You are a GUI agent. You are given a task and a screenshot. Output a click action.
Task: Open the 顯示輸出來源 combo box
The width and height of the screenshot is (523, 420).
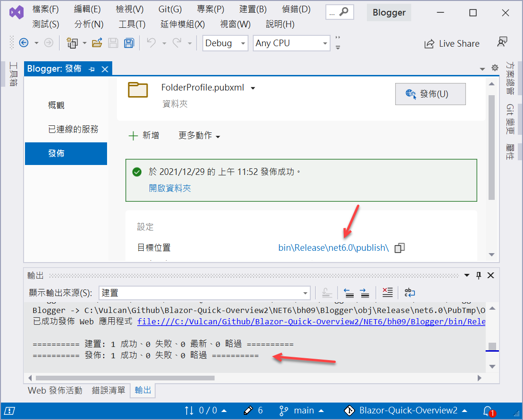[x=205, y=293]
